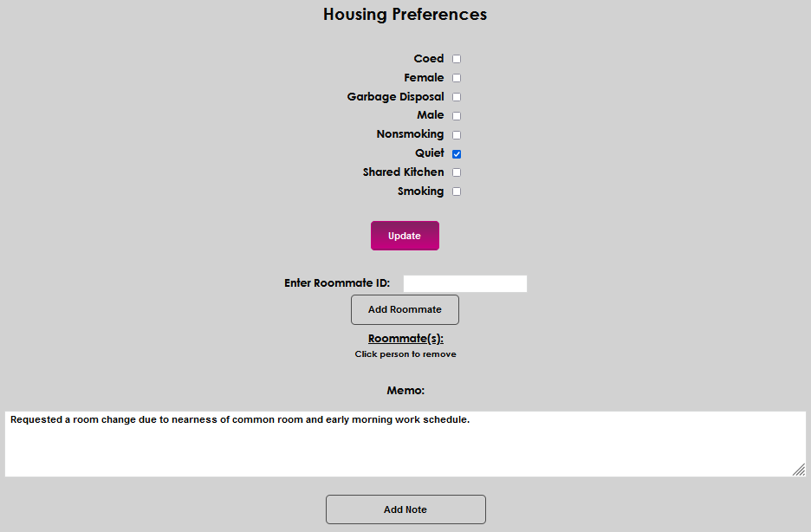811x532 pixels.
Task: Check the Coed preference checkbox
Action: click(456, 58)
